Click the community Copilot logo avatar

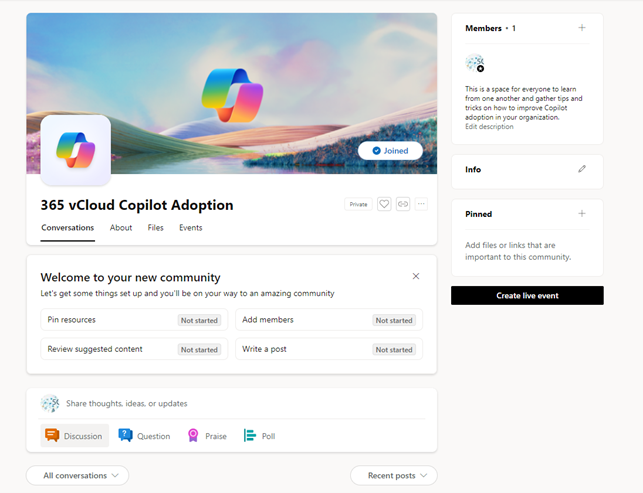pos(75,150)
